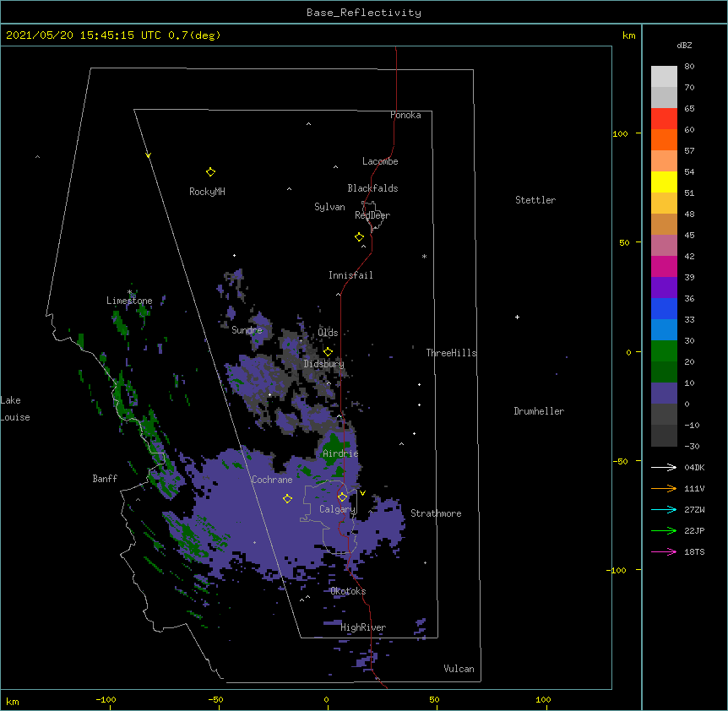Select the magenta swatch below 42 dBZ
Viewport: 728px width, 711px height.
664,266
